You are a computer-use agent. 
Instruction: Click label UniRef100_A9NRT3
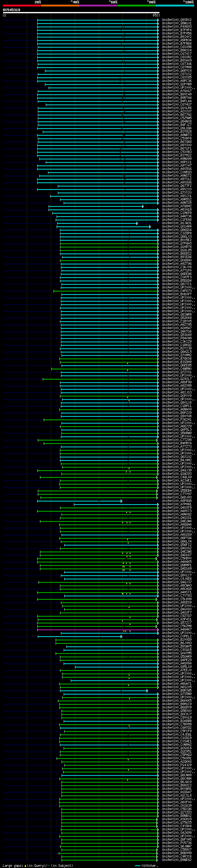coord(177,135)
